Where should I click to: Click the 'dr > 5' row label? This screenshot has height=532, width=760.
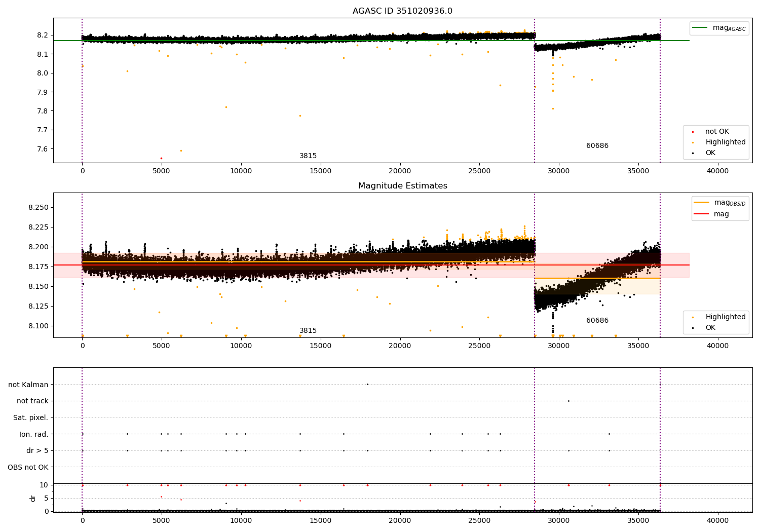pos(37,451)
